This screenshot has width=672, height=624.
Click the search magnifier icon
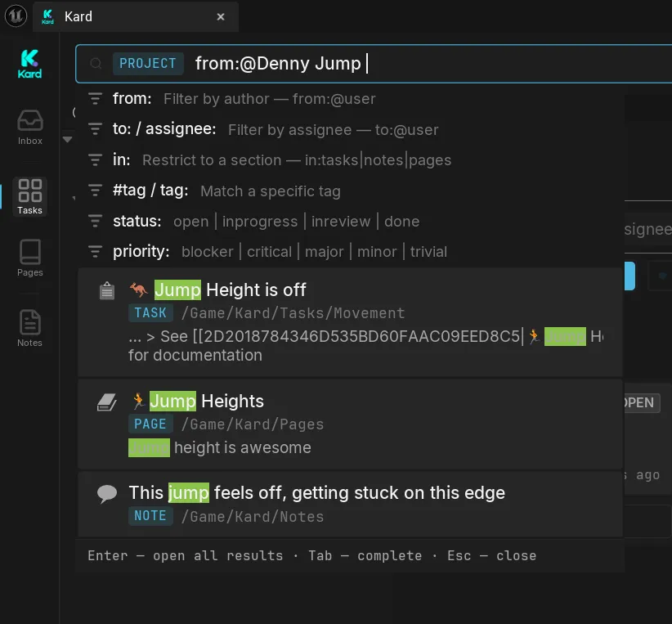[96, 64]
